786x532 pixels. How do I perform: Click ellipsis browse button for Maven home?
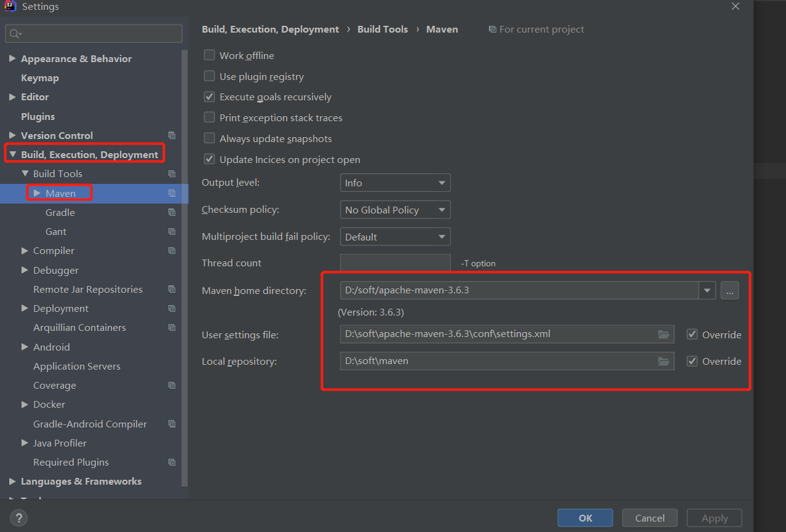[x=729, y=290]
